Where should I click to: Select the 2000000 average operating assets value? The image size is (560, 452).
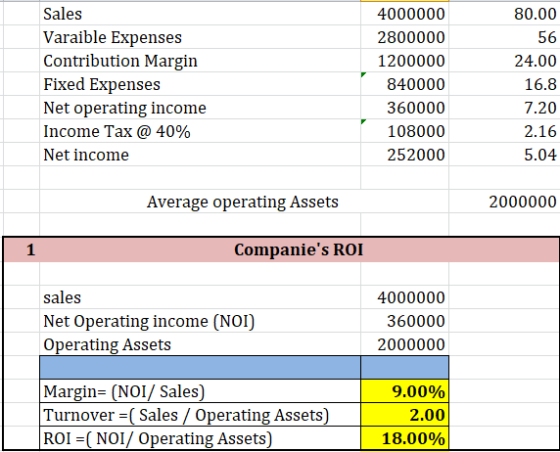pos(504,202)
